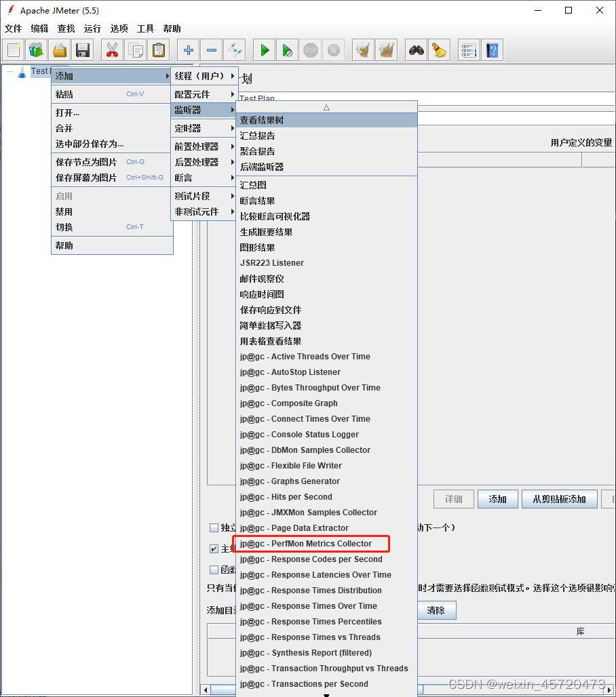Select jp@gc - Hits per Second
The image size is (616, 697).
coord(326,497)
